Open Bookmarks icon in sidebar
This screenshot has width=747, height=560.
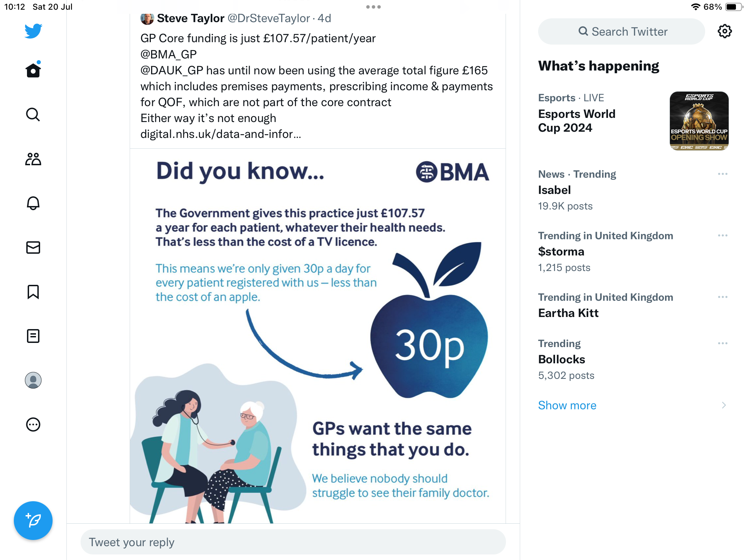pyautogui.click(x=33, y=292)
